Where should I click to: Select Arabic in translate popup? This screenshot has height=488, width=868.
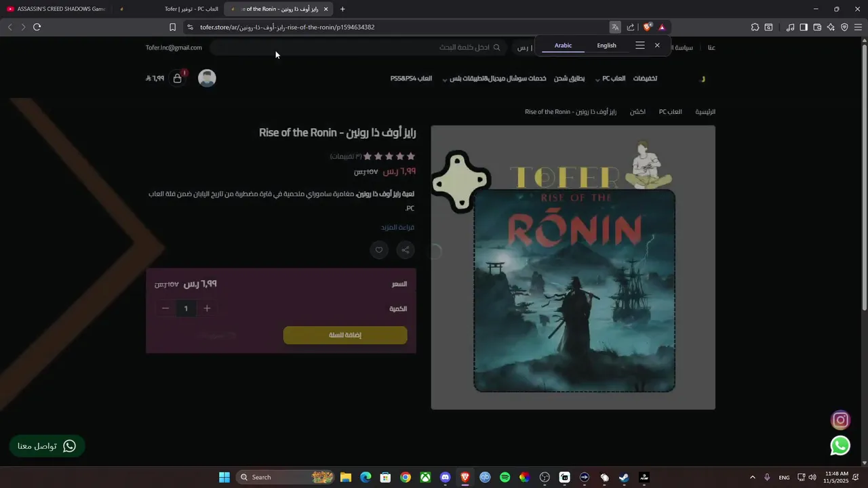coord(564,45)
